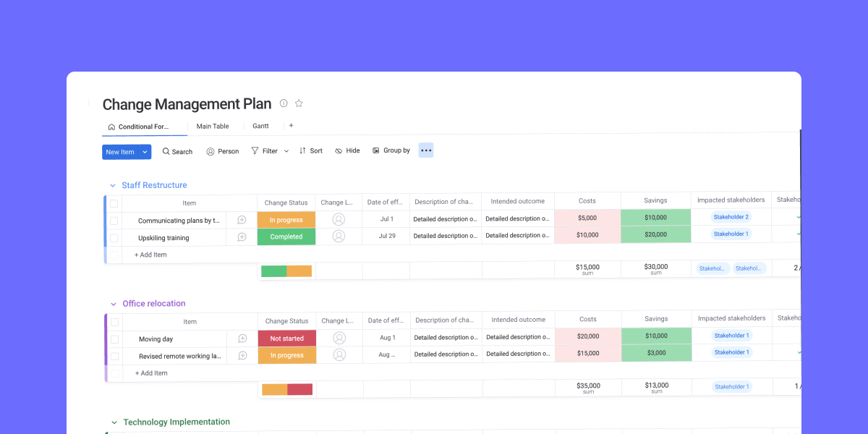Open the board info icon beside the title
Viewport: 868px width, 434px height.
point(285,103)
